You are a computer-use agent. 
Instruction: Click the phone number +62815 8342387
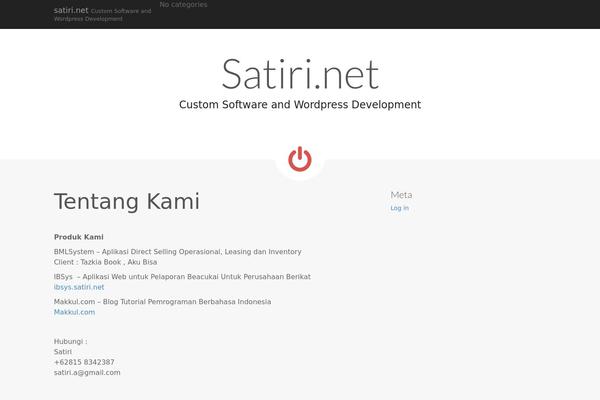point(84,362)
